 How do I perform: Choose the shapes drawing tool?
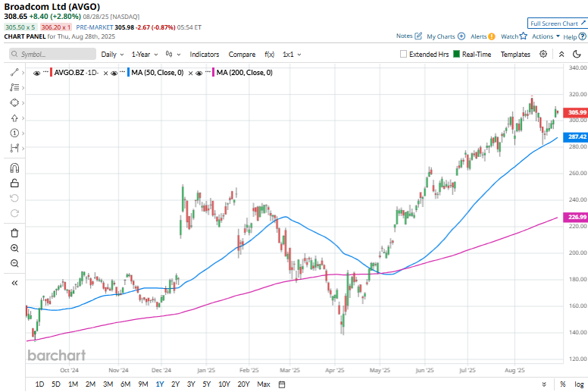pos(14,103)
